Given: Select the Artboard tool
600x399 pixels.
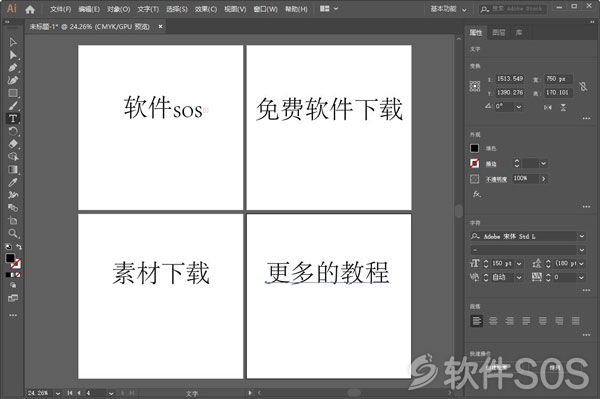Looking at the screenshot, I should pos(13,220).
